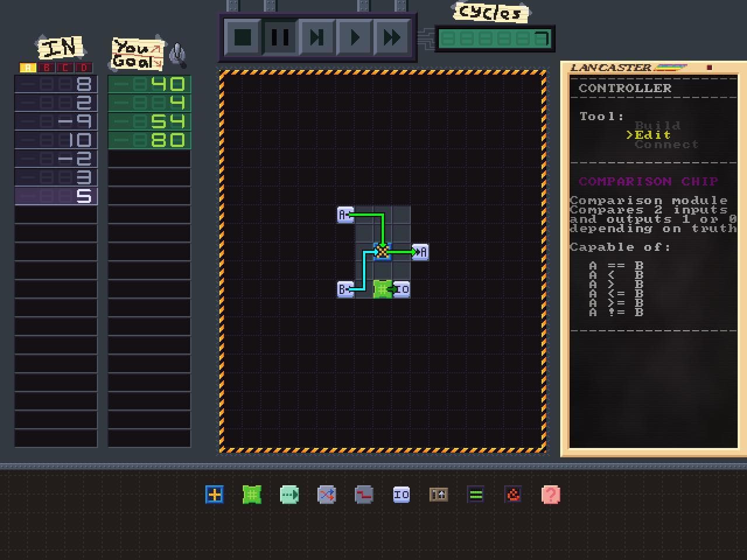Screen dimensions: 747x560
Task: Click the mouse icon beside You/Goal label
Action: (x=178, y=55)
